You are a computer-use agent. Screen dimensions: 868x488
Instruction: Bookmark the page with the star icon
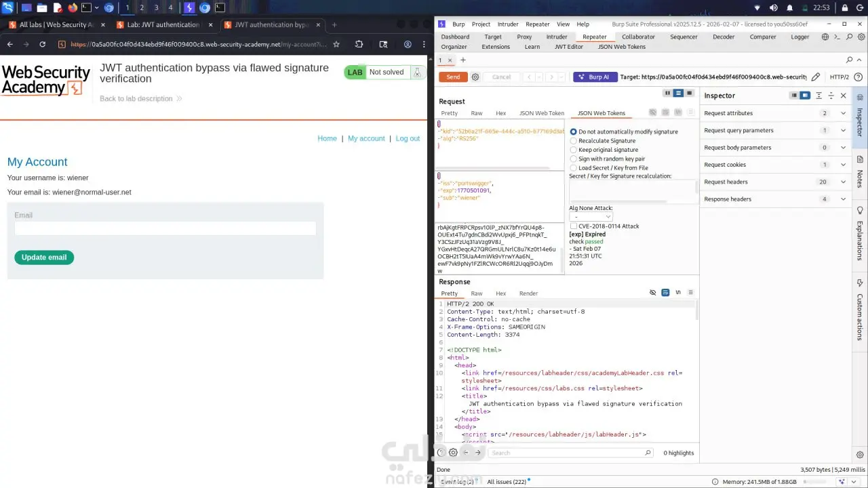(x=336, y=44)
